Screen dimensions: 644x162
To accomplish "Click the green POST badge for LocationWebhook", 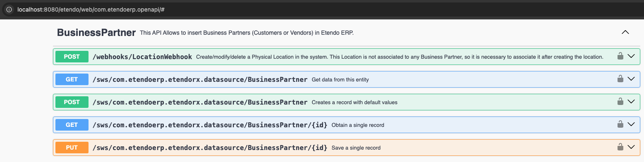I will 72,57.
